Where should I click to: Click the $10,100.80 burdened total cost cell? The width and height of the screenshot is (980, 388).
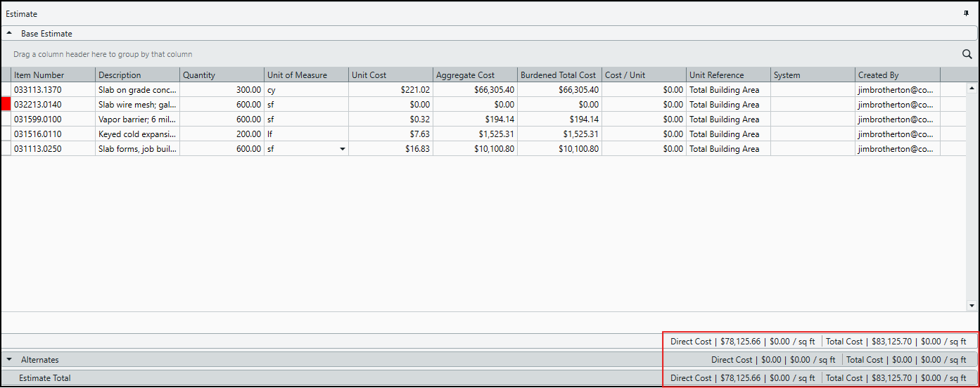click(559, 149)
